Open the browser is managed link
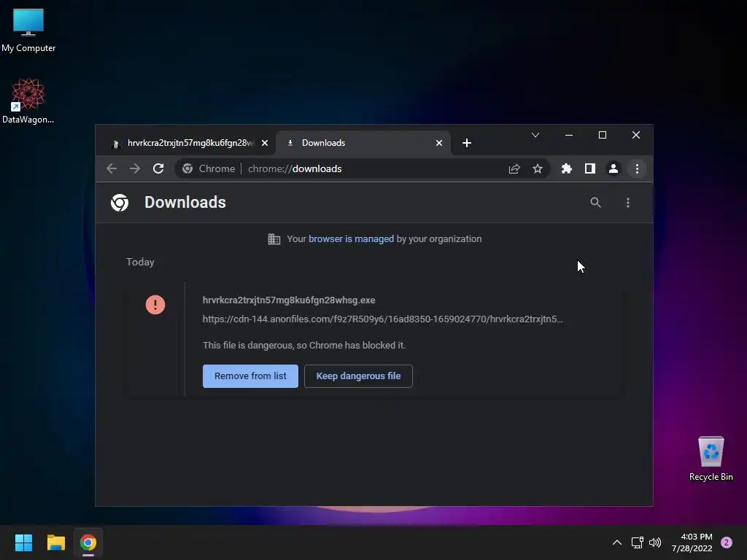The height and width of the screenshot is (560, 747). coord(351,239)
